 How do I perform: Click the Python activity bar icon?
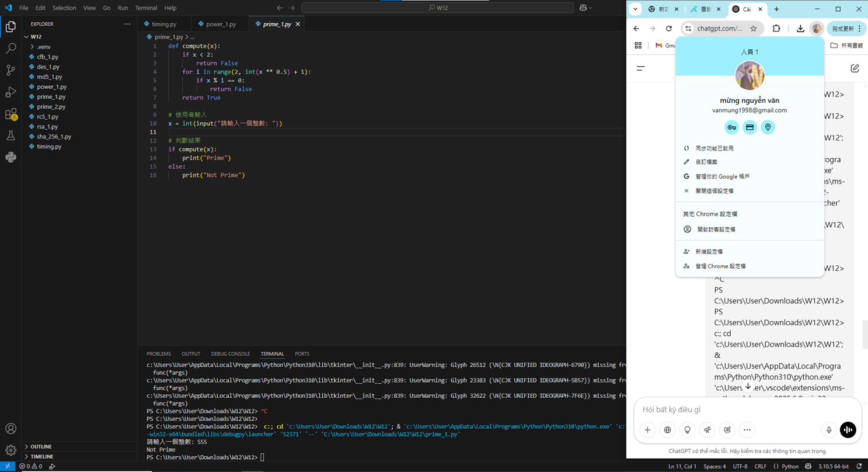pos(11,157)
